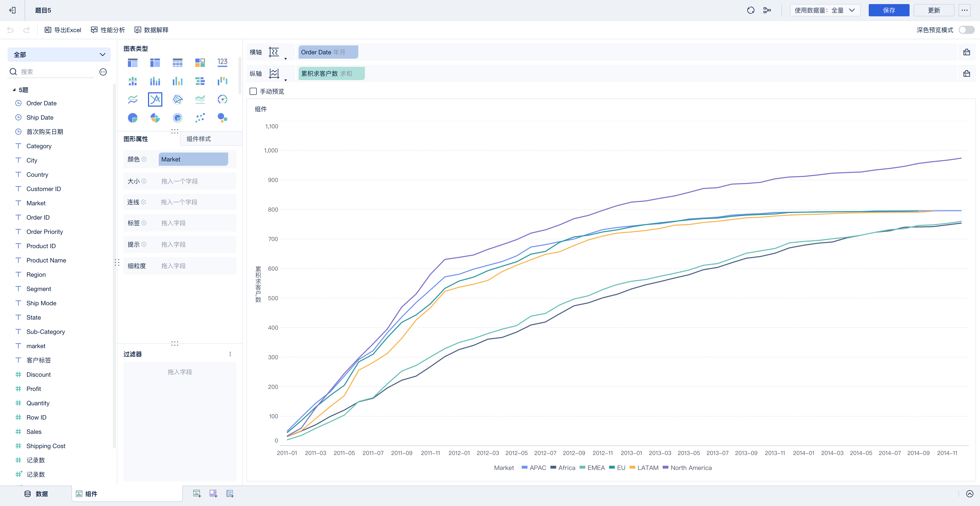Click the 更新 button
This screenshot has height=506, width=980.
click(934, 10)
